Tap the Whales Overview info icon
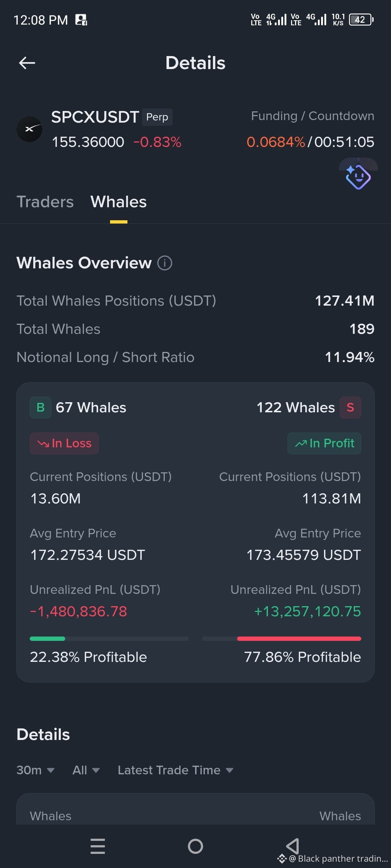The image size is (391, 868). click(165, 263)
